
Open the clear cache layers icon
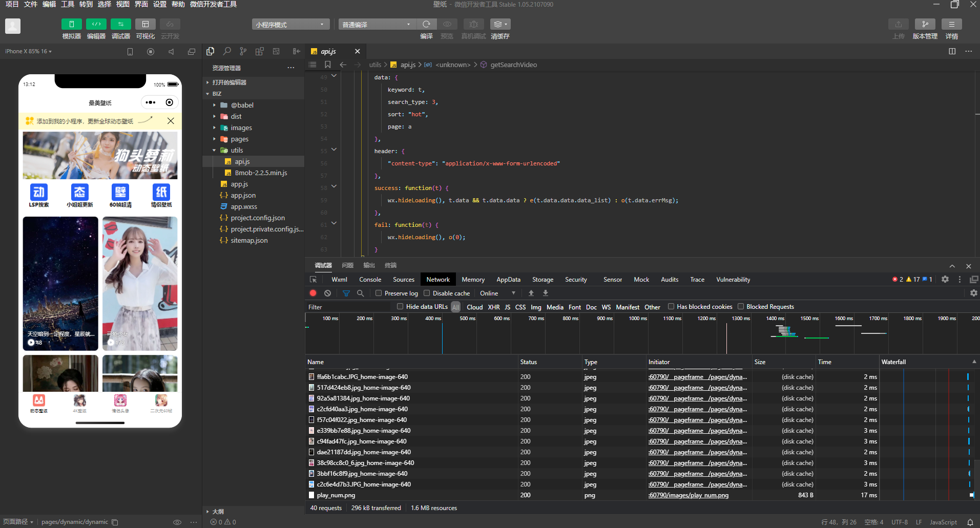tap(500, 24)
